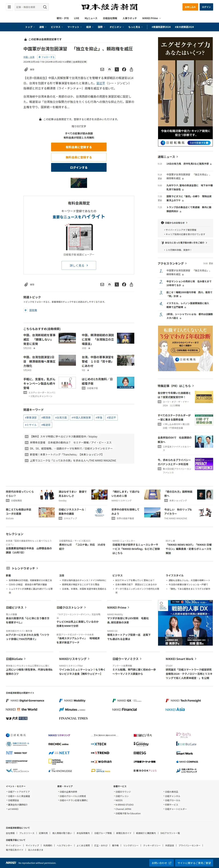
Task: Open the アクセスランキング section heading
Action: 172,264
